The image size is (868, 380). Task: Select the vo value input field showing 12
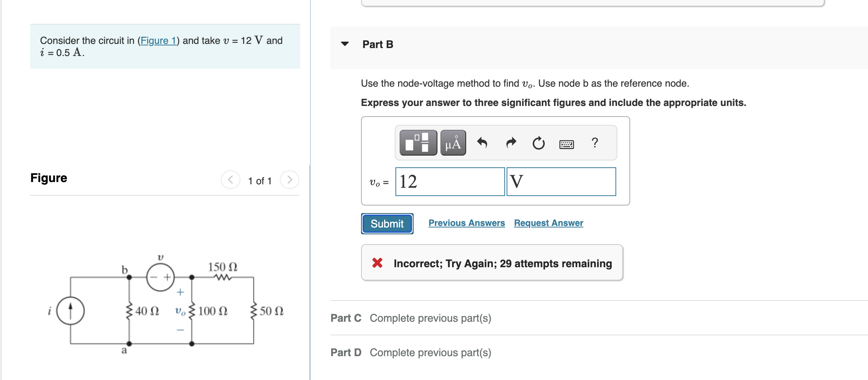coord(450,182)
